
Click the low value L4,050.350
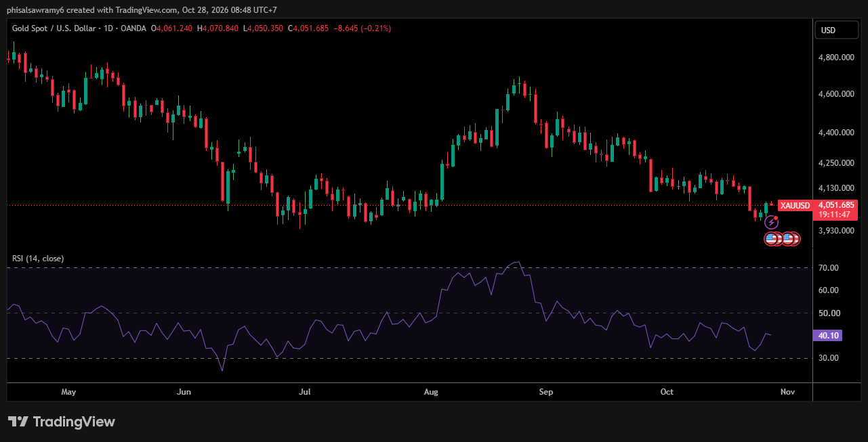pos(264,28)
